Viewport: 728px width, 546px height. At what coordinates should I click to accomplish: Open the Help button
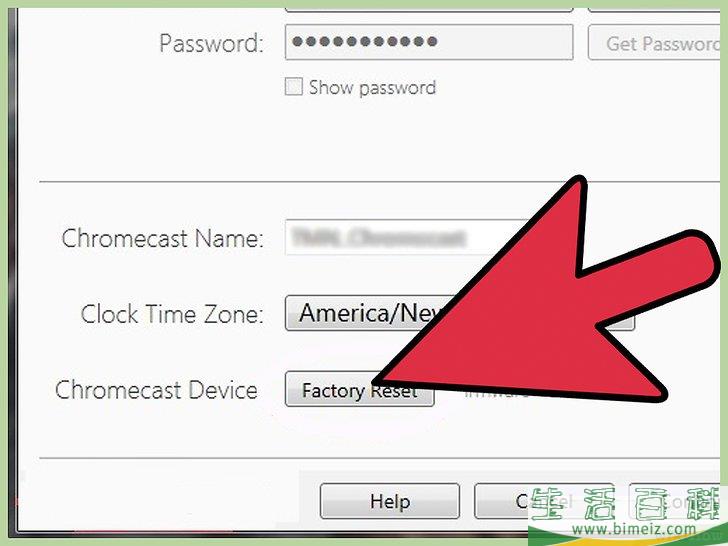point(390,501)
